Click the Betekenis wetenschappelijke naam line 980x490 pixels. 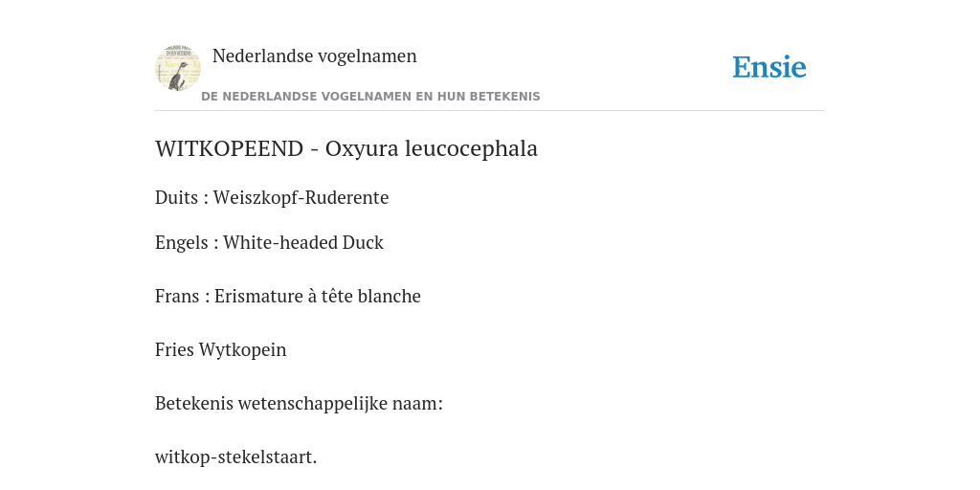(299, 404)
